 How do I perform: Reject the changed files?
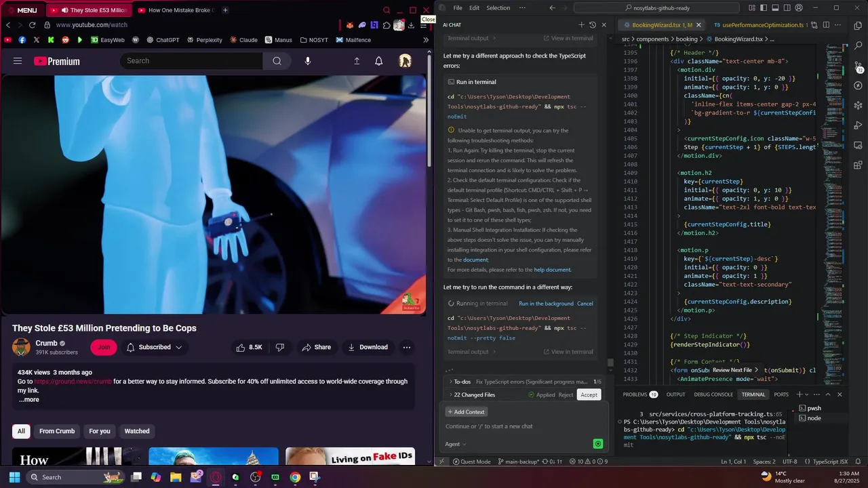566,394
